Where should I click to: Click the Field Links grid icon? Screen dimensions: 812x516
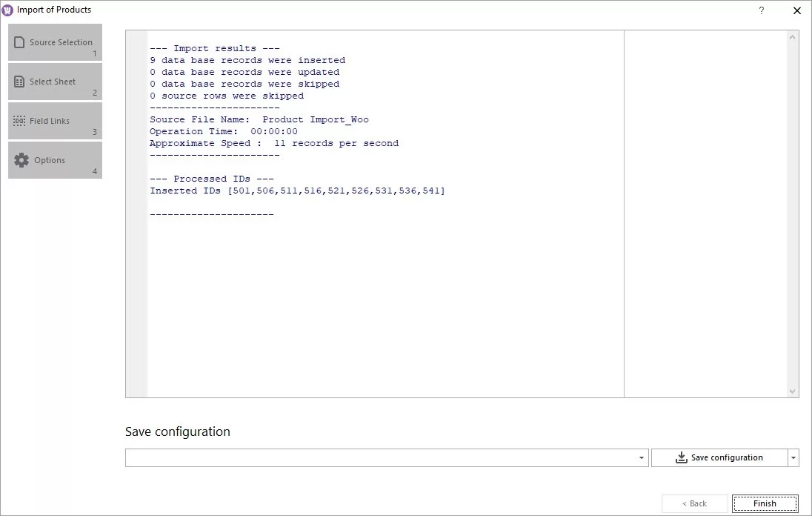coord(18,119)
